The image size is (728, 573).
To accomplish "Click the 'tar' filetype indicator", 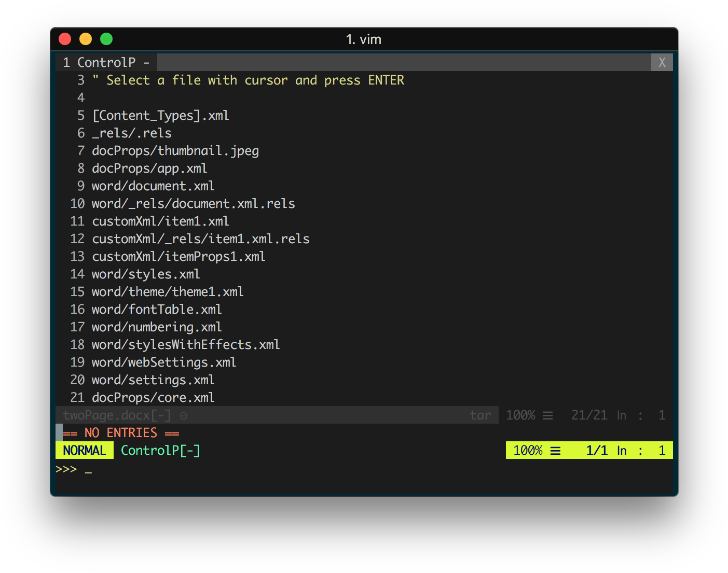I will 480,415.
